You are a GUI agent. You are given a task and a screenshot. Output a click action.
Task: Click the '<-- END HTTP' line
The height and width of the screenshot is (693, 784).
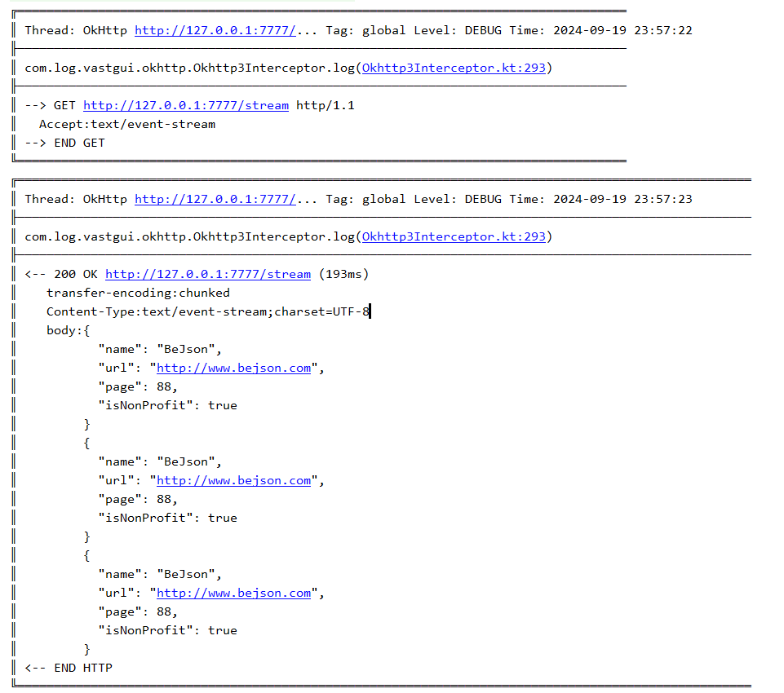(69, 668)
